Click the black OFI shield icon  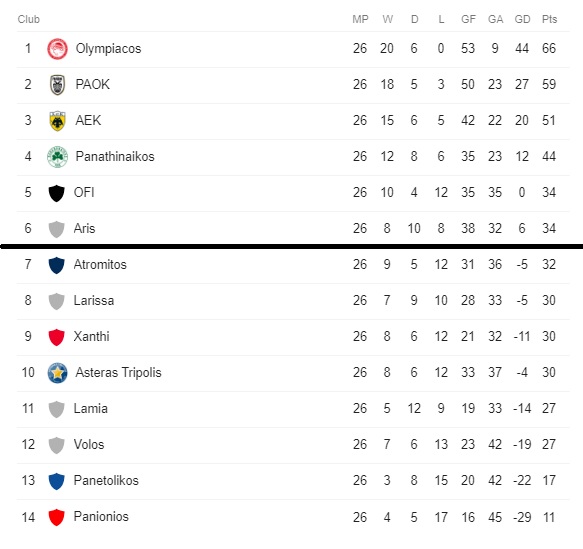(x=57, y=193)
